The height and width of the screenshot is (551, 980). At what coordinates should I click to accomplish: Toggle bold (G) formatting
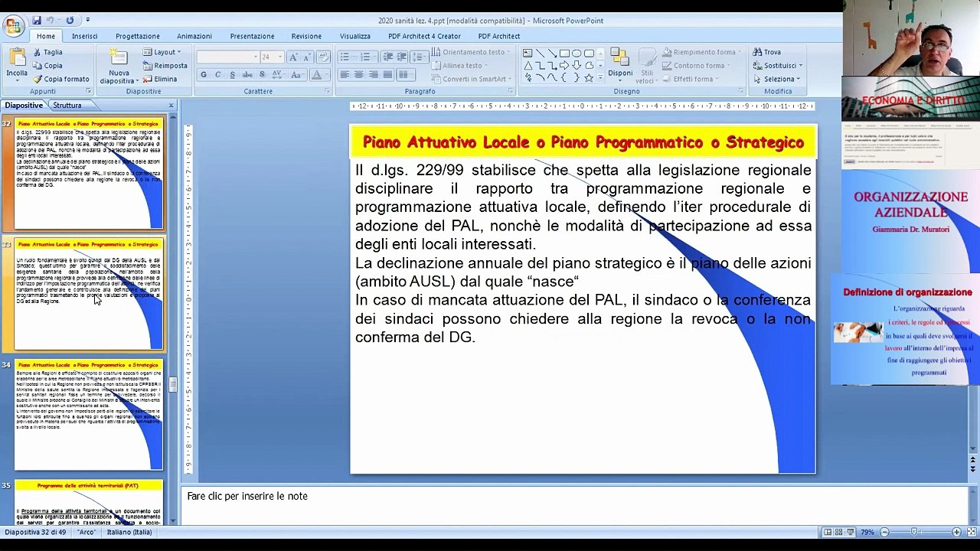(203, 75)
